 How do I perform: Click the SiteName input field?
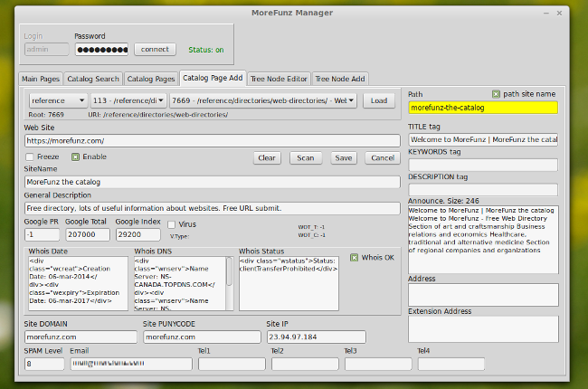coord(213,182)
